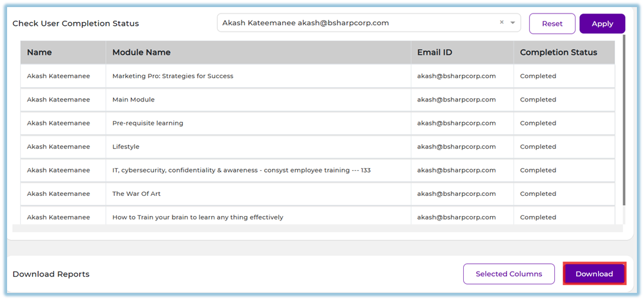Click inside the user search combo box
The height and width of the screenshot is (300, 644).
point(355,23)
